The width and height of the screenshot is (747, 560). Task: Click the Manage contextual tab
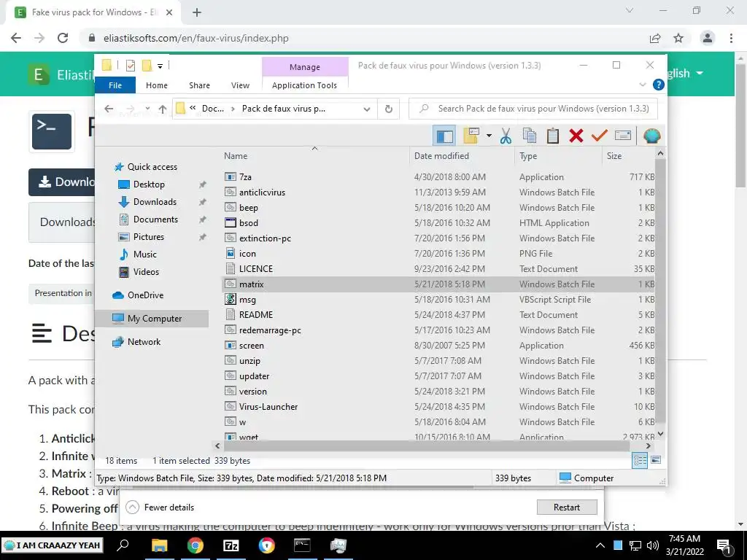(x=305, y=67)
